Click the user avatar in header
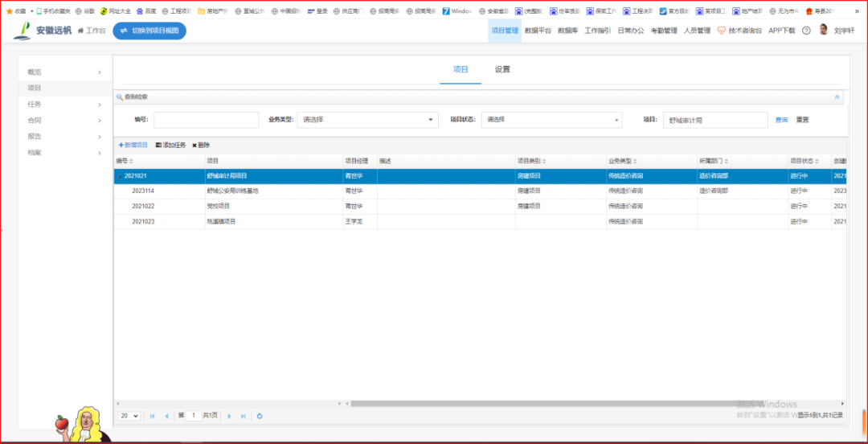Screen dimensions: 868x444 pyautogui.click(x=824, y=30)
